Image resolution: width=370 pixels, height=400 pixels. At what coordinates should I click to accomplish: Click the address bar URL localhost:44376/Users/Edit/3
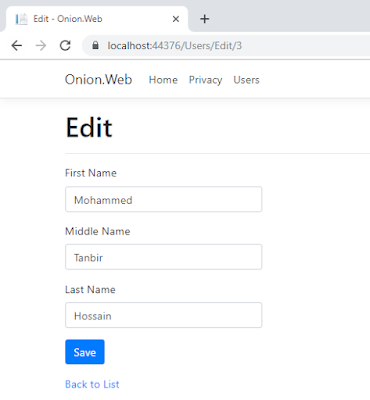[x=175, y=45]
